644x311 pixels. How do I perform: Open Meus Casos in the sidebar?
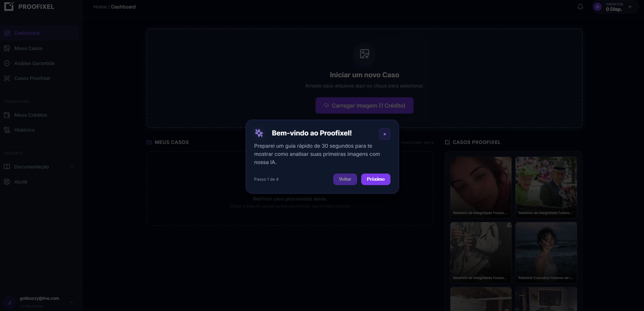pyautogui.click(x=39, y=48)
